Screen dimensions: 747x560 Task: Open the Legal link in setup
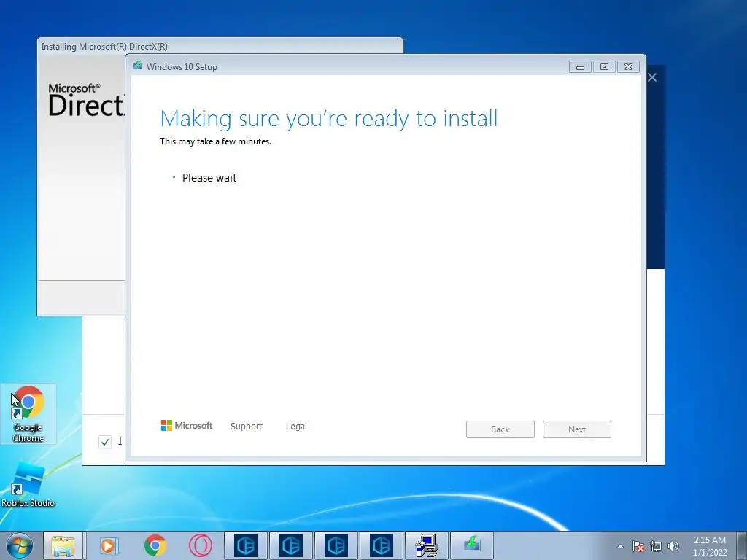(296, 426)
